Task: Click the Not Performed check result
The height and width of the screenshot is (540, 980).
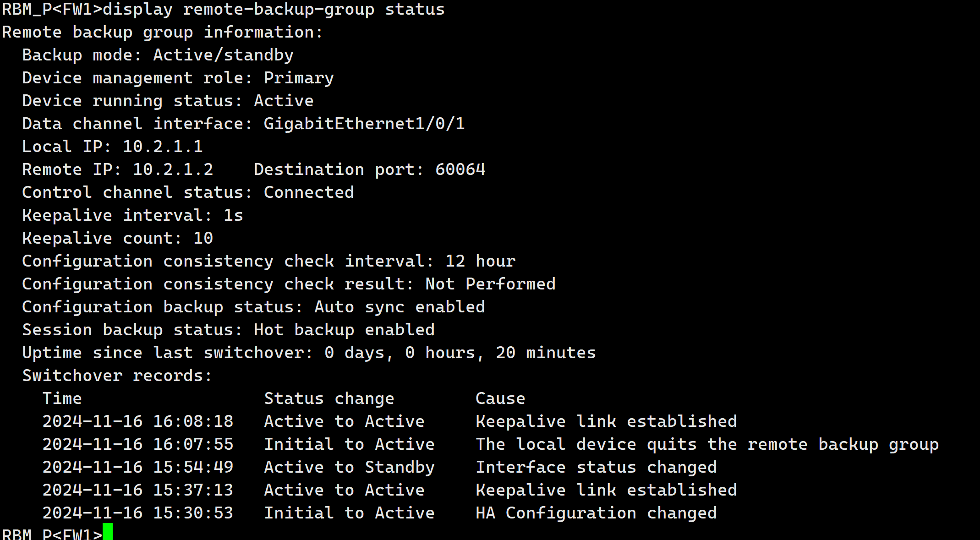Action: (490, 284)
